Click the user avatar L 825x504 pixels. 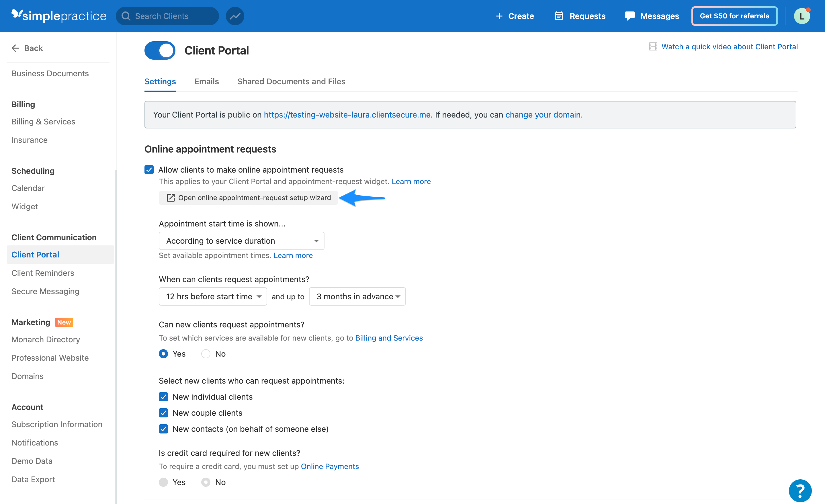[x=801, y=16]
